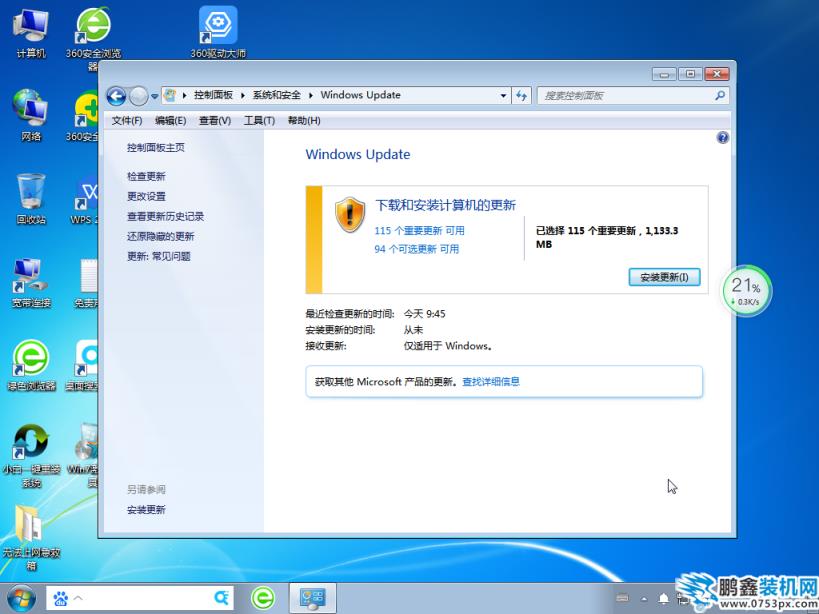Expand the arrow after 控制面板 in breadcrumb

tap(243, 95)
